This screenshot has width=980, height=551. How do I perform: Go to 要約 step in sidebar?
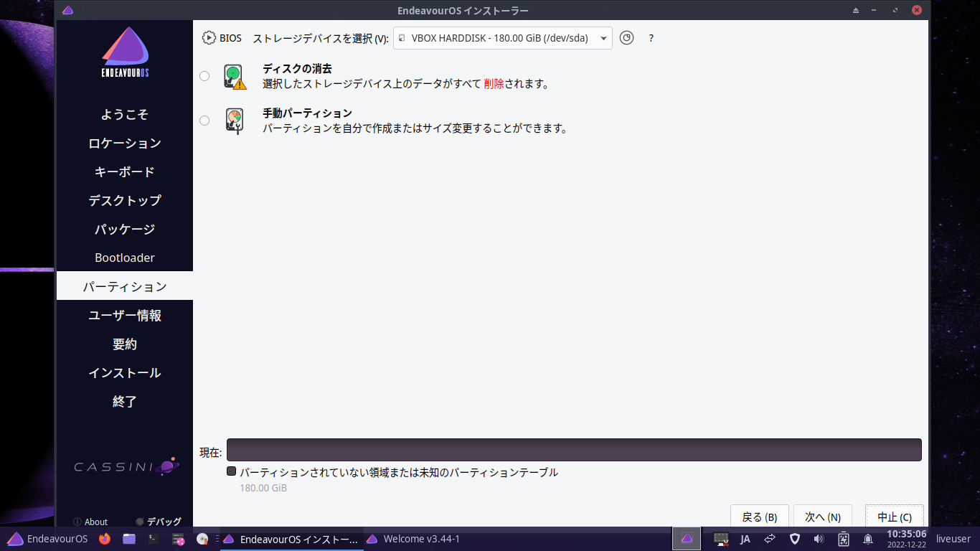[x=125, y=344]
